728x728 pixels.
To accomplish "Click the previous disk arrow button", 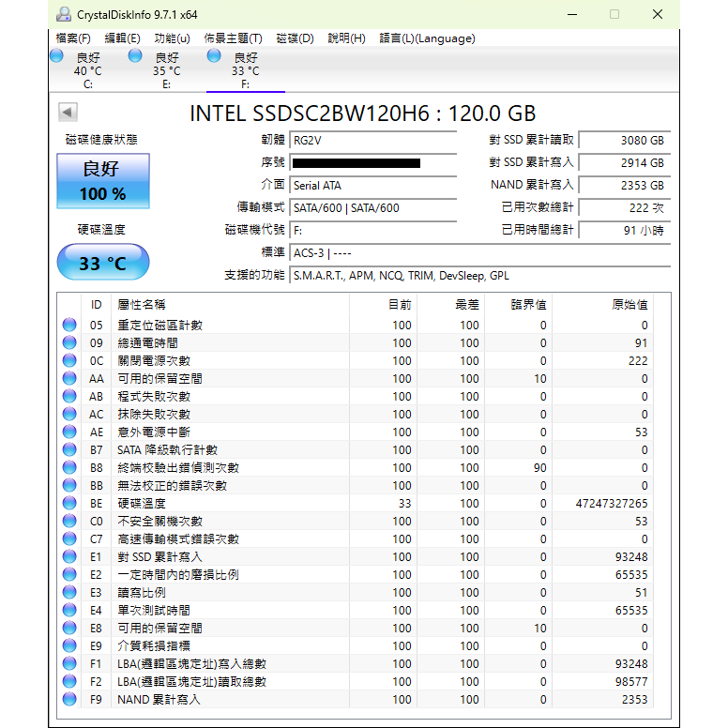I will click(68, 112).
